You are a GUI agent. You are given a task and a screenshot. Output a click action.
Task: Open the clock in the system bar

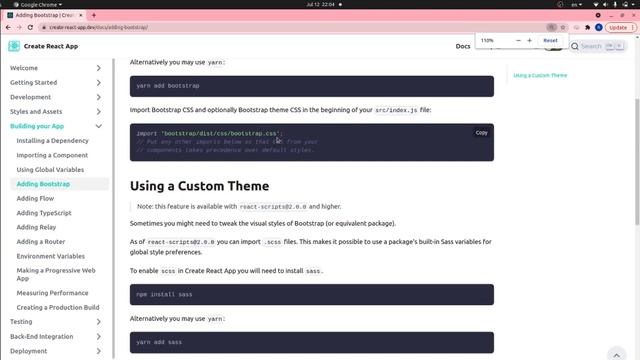pos(321,4)
